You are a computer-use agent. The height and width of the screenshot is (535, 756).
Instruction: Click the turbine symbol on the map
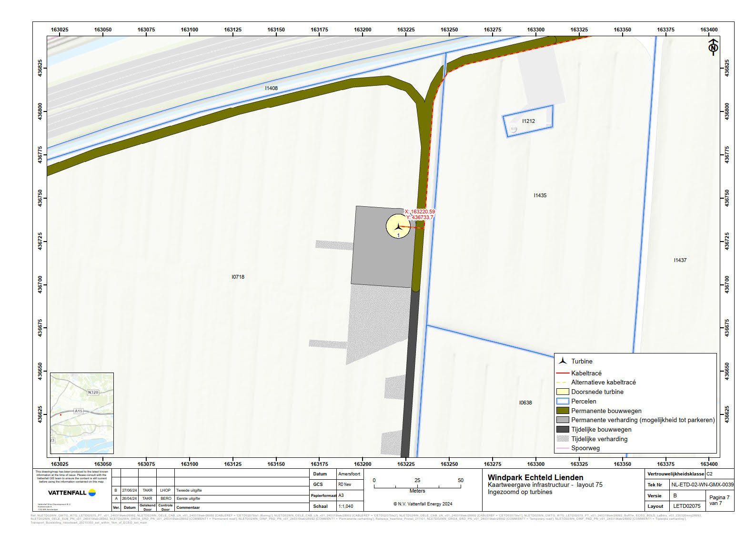point(398,226)
